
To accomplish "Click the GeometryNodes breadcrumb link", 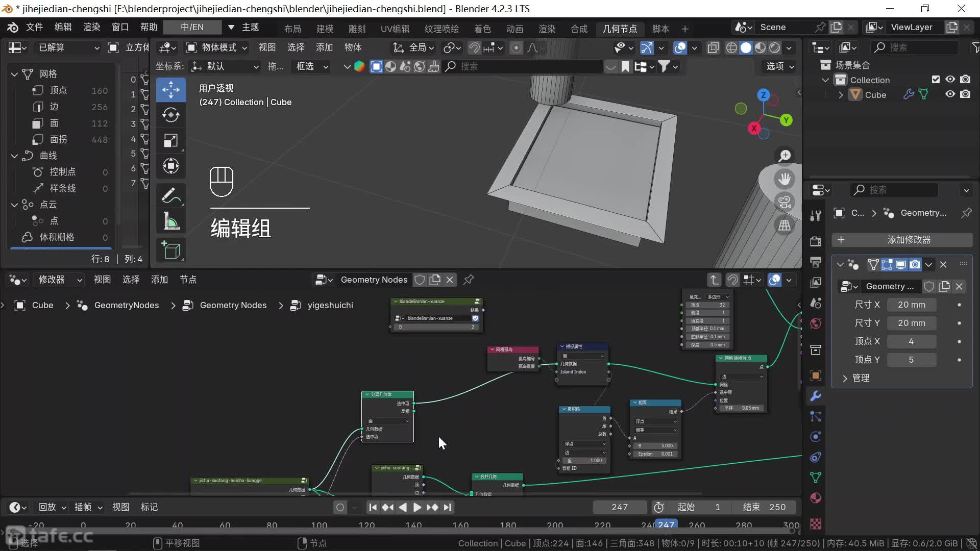I will 126,305.
